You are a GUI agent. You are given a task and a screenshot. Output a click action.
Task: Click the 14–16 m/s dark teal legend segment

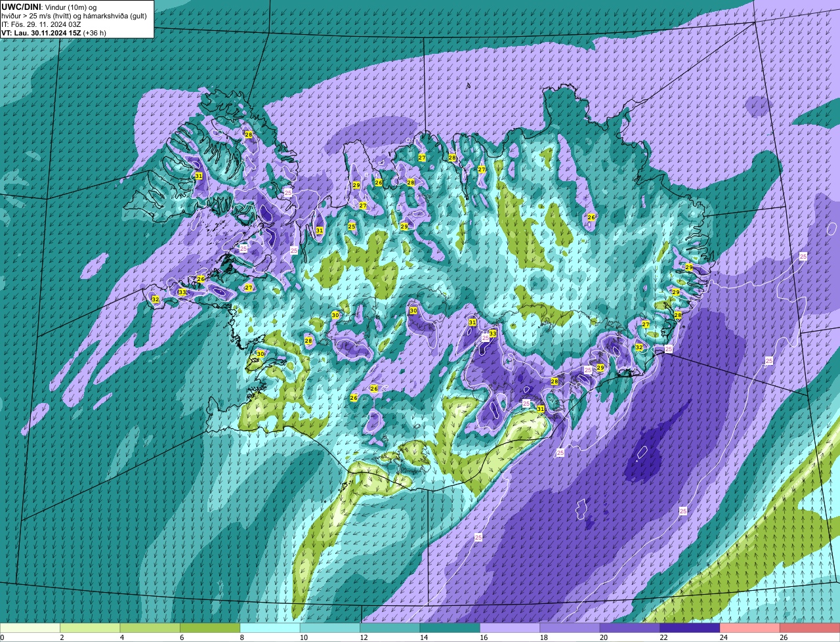click(x=450, y=628)
